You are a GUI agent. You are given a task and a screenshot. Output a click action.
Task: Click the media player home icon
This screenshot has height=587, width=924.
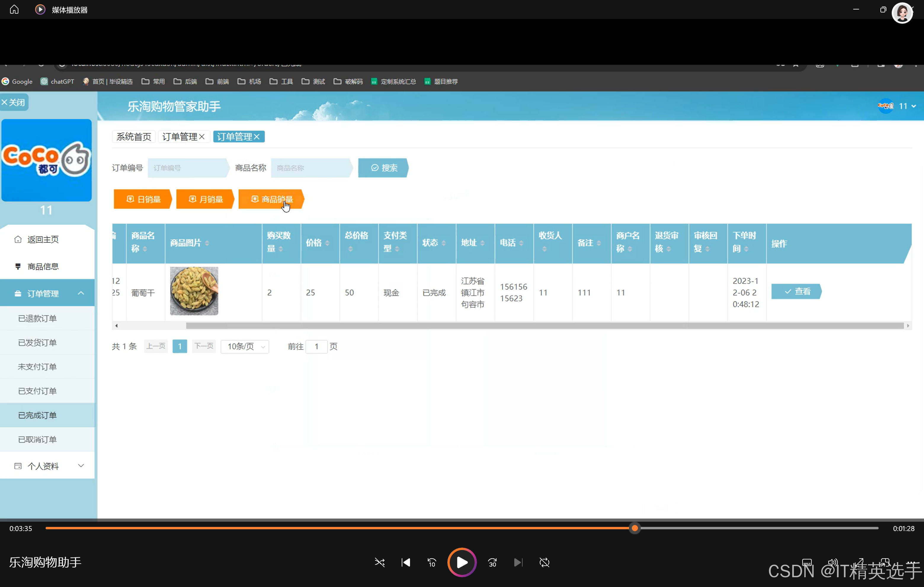coord(14,9)
